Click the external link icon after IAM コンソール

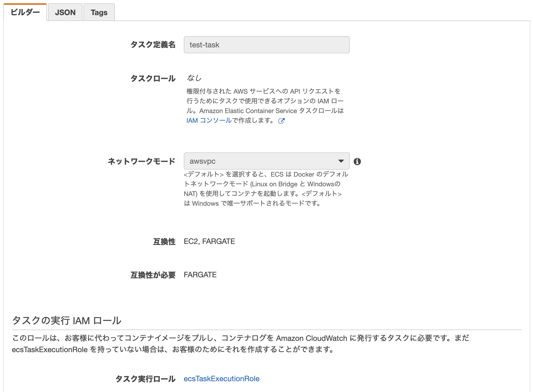click(281, 121)
